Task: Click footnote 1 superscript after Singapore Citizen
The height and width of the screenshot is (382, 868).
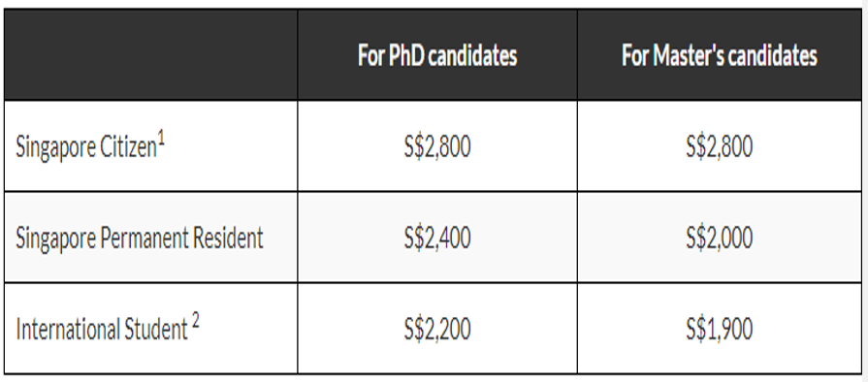Action: (161, 141)
